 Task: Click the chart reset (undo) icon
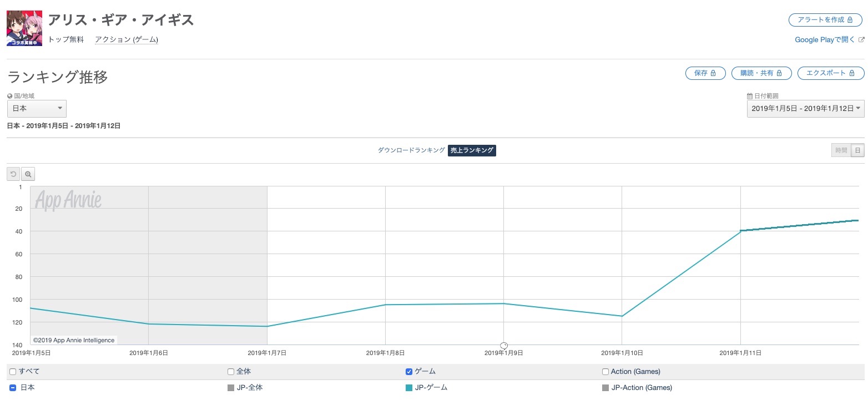tap(13, 174)
